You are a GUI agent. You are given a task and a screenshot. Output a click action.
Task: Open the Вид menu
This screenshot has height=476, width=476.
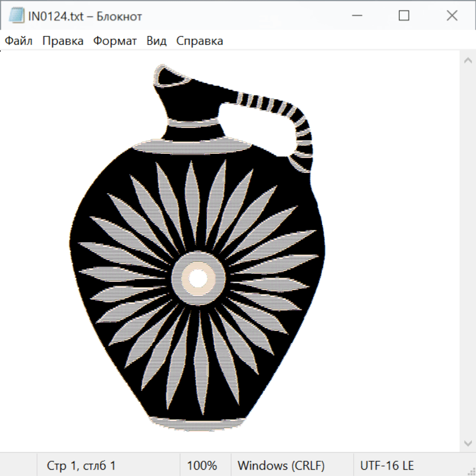(157, 41)
